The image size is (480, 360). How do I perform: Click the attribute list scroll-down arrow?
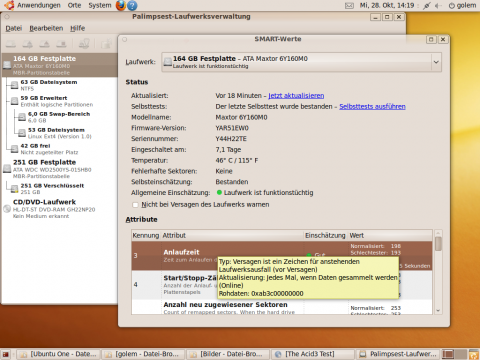[438, 310]
